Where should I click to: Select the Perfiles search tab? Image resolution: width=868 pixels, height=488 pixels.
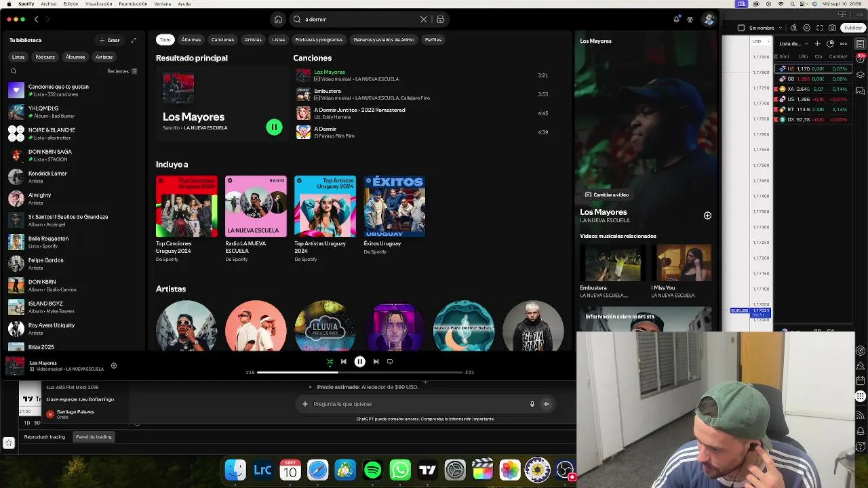433,39
